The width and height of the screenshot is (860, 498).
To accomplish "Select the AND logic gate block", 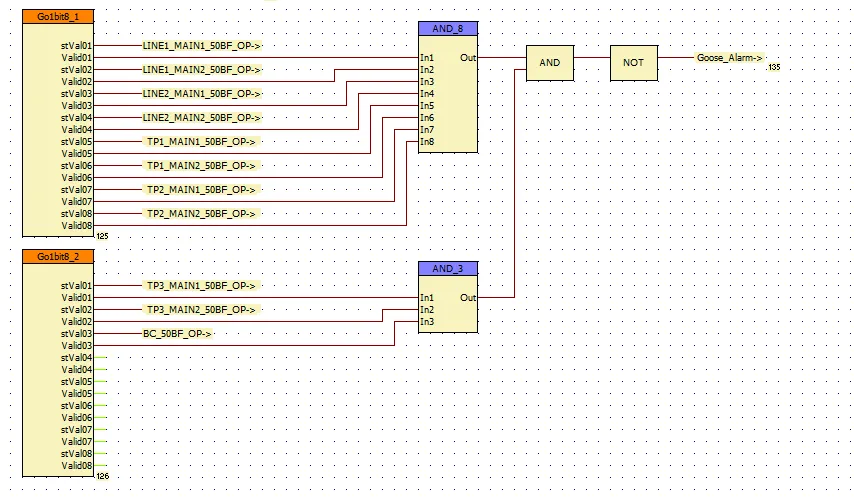I will click(550, 63).
